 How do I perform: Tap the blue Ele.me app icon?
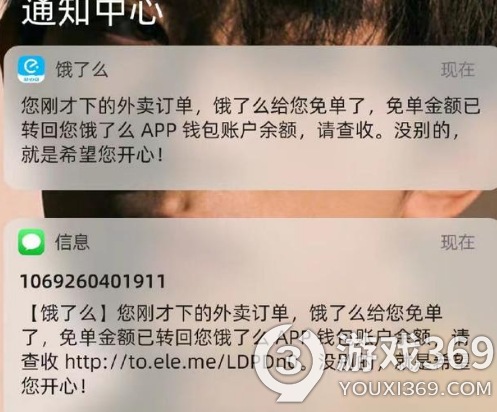(31, 69)
